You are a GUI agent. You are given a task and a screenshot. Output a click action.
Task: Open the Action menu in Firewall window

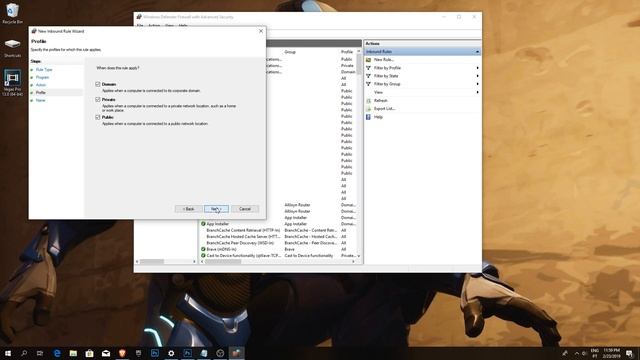(x=154, y=26)
